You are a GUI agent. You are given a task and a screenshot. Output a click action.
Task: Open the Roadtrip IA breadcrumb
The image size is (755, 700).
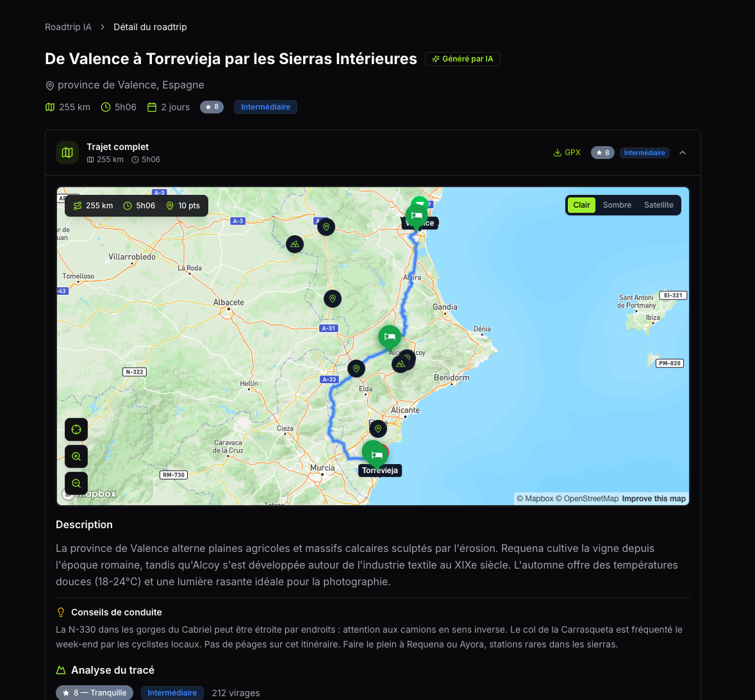click(68, 27)
